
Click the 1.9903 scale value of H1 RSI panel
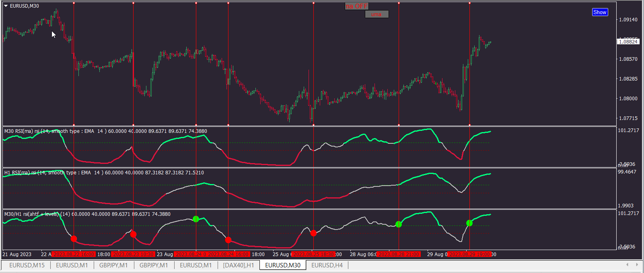(626, 205)
